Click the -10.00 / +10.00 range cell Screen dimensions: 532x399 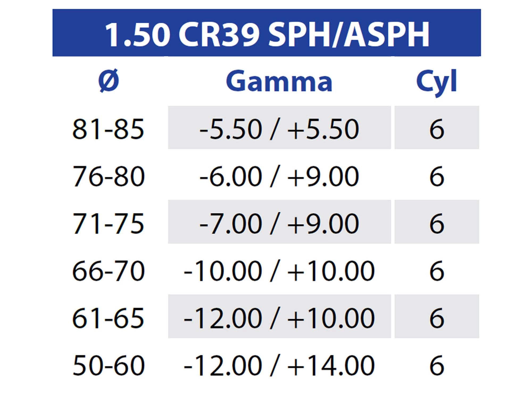tap(279, 271)
